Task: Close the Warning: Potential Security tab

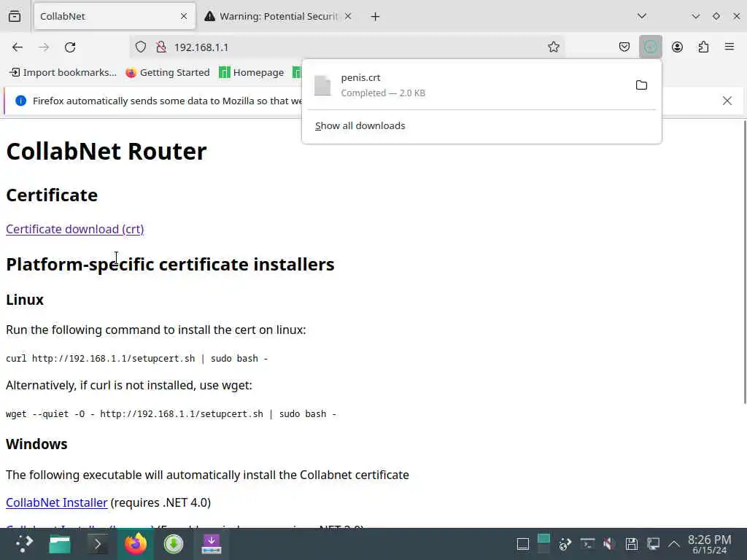Action: [348, 16]
